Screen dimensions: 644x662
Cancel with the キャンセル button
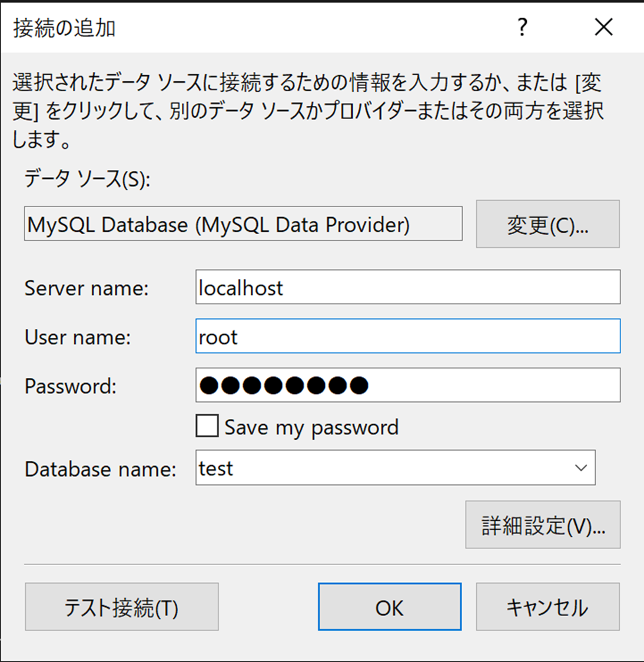(x=547, y=607)
